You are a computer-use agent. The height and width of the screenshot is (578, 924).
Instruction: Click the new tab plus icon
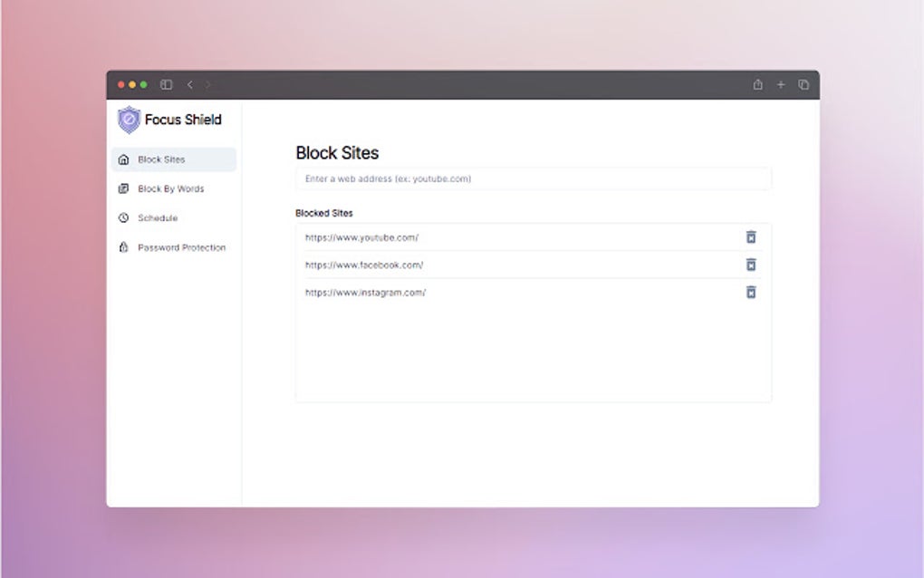coord(780,84)
